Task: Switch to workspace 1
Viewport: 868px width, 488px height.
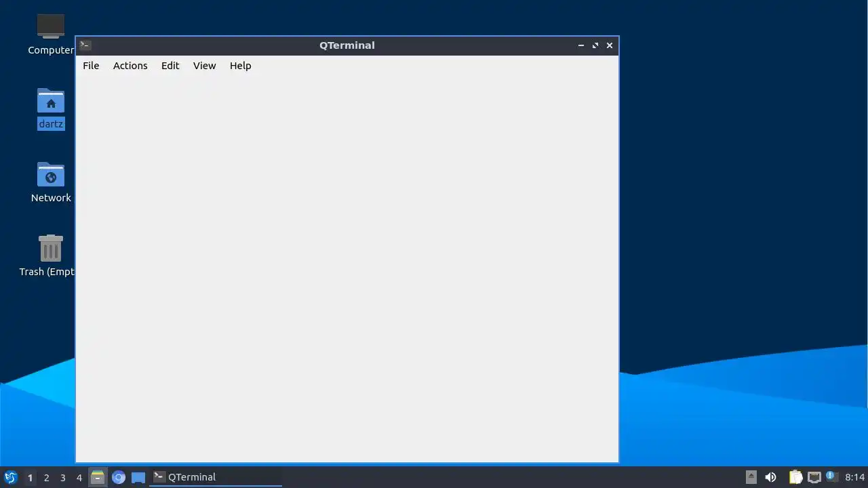Action: click(30, 478)
